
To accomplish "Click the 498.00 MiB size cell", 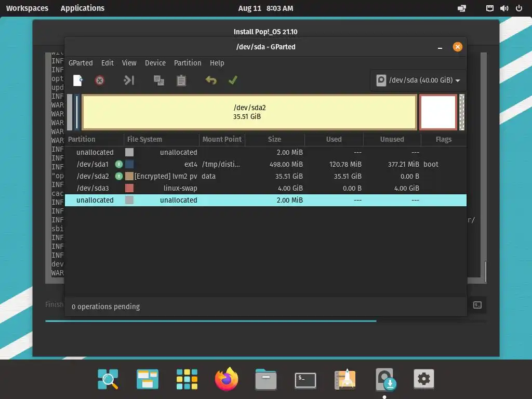I will (286, 164).
